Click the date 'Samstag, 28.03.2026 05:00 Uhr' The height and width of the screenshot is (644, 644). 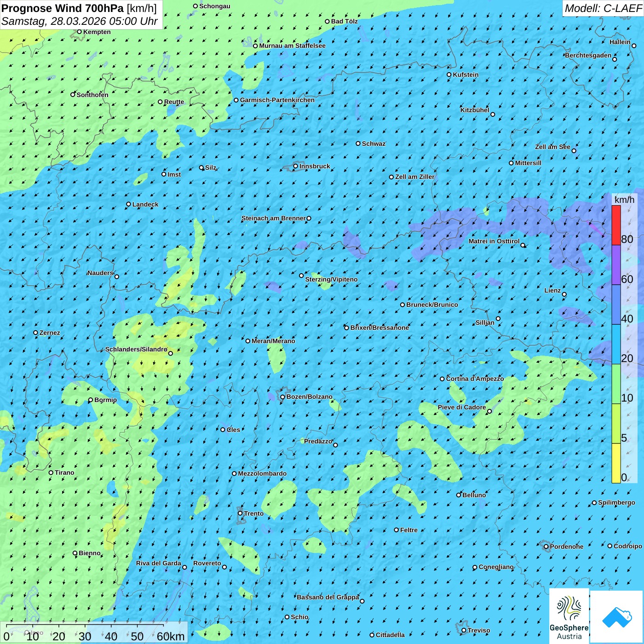pyautogui.click(x=80, y=21)
